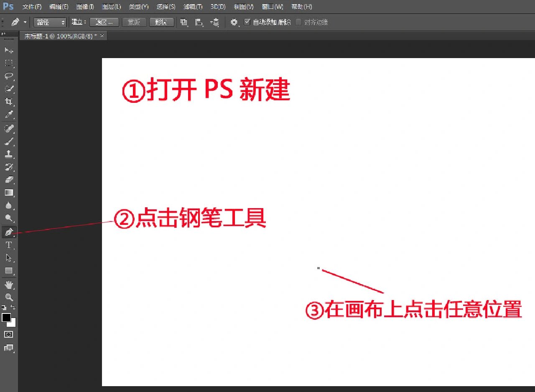Select the Rectangular Marquee tool

click(x=9, y=64)
